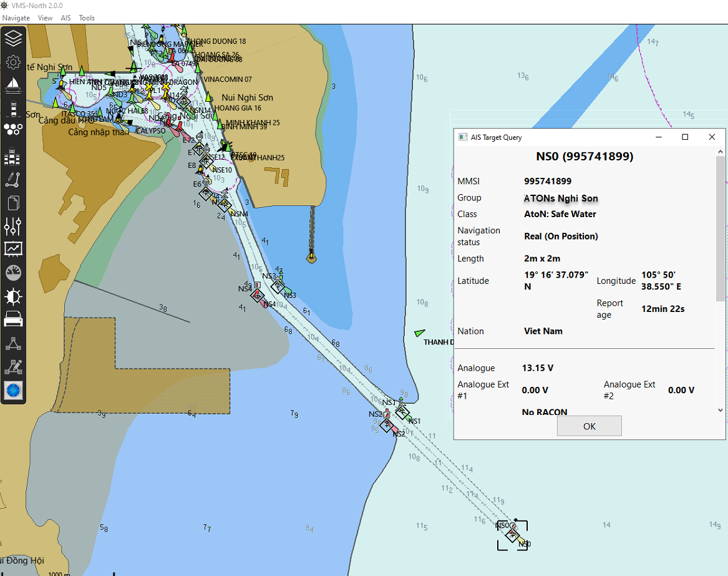
Task: Open the sliders adjustment icon
Action: 13,226
